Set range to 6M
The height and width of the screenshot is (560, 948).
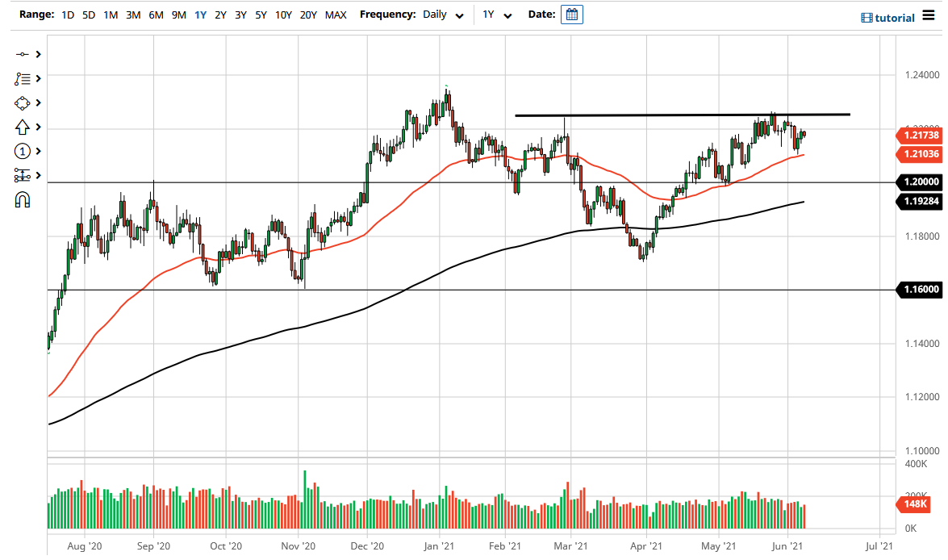[156, 15]
